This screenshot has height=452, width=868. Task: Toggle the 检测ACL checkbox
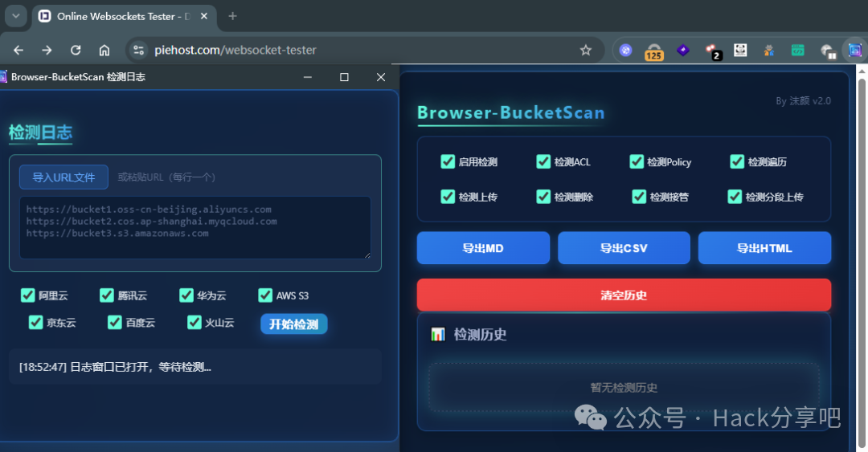(543, 161)
